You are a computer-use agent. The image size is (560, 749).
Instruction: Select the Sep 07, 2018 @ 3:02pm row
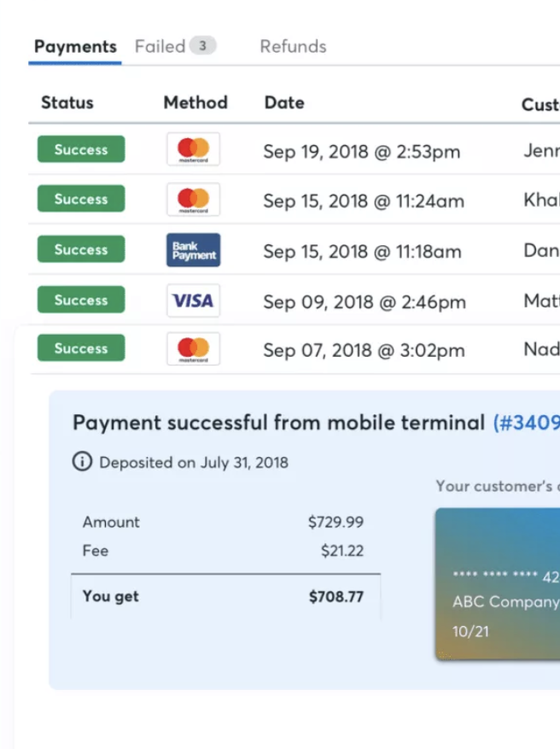(294, 349)
